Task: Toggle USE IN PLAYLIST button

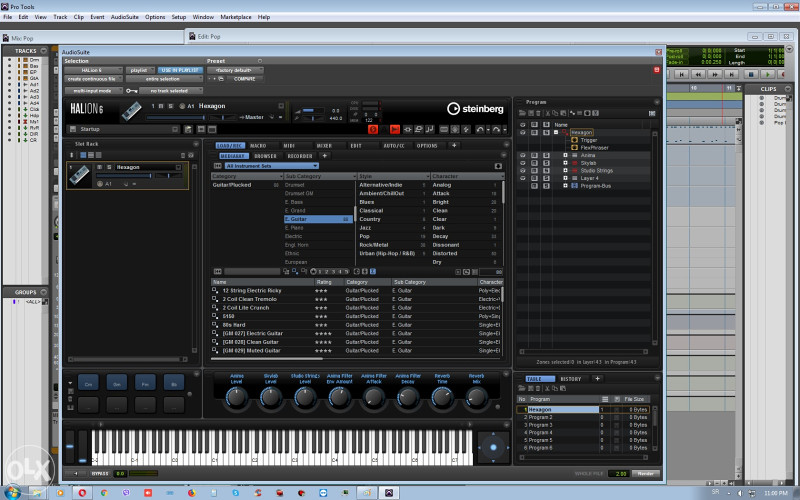Action: pos(180,70)
